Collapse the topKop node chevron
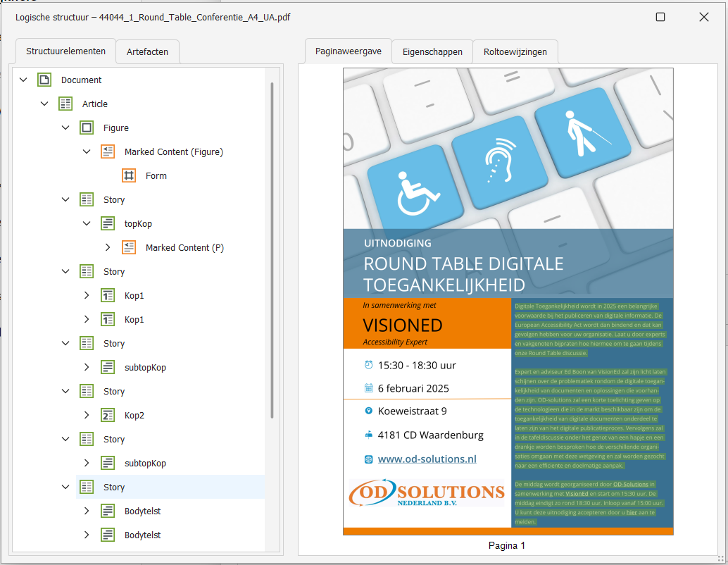 coord(87,223)
